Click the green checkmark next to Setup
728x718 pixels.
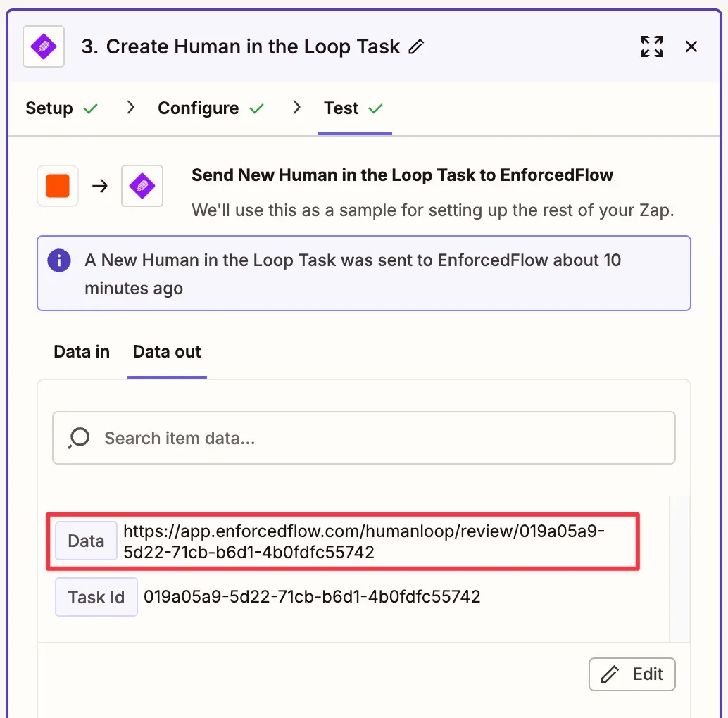[90, 108]
